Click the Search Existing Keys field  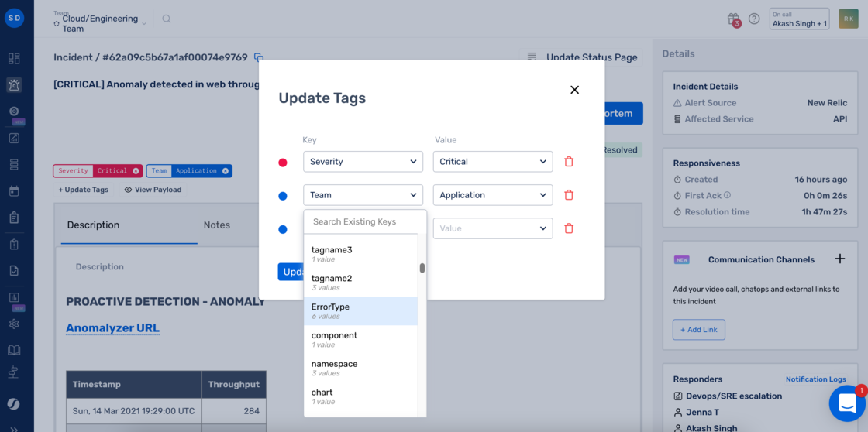365,222
